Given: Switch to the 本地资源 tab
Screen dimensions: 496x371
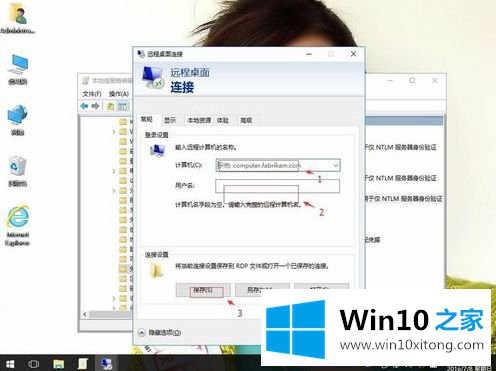Looking at the screenshot, I should pyautogui.click(x=199, y=120).
